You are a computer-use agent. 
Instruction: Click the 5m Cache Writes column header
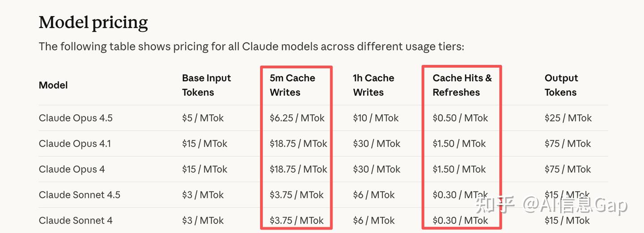click(x=292, y=85)
